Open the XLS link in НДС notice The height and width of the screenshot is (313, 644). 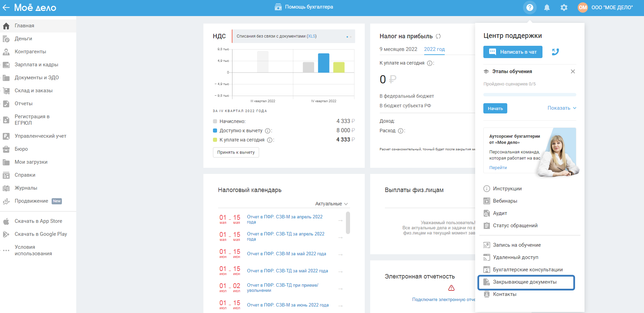(311, 36)
